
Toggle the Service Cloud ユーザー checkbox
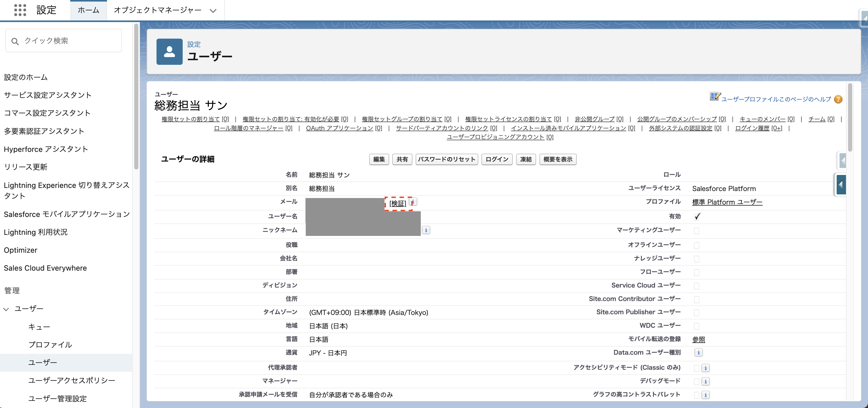pyautogui.click(x=696, y=286)
